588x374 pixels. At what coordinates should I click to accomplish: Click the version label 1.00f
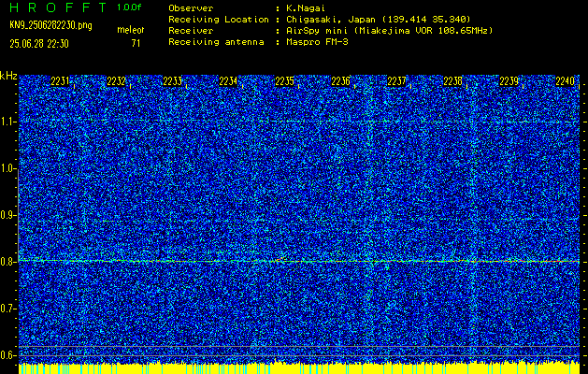129,7
